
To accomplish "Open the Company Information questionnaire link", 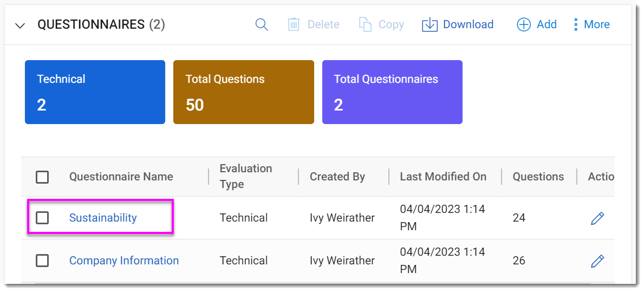I will point(123,261).
